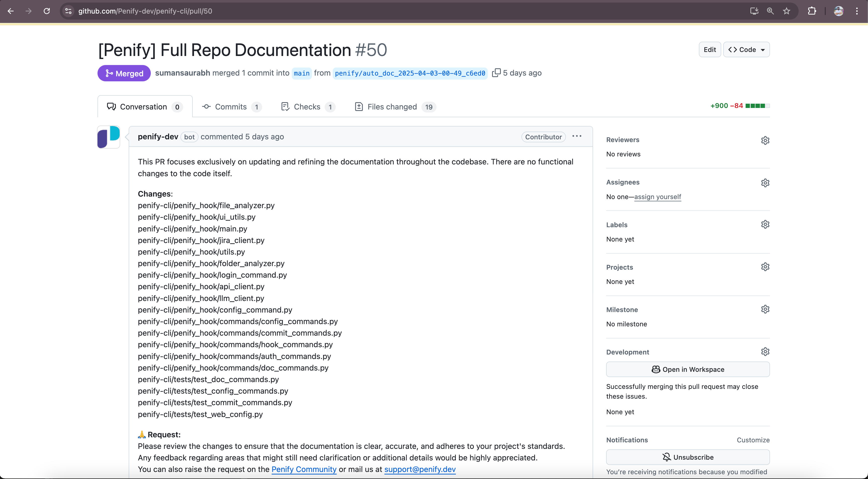Screen dimensions: 868x479
Task: Open the Checks tab
Action: [x=307, y=107]
